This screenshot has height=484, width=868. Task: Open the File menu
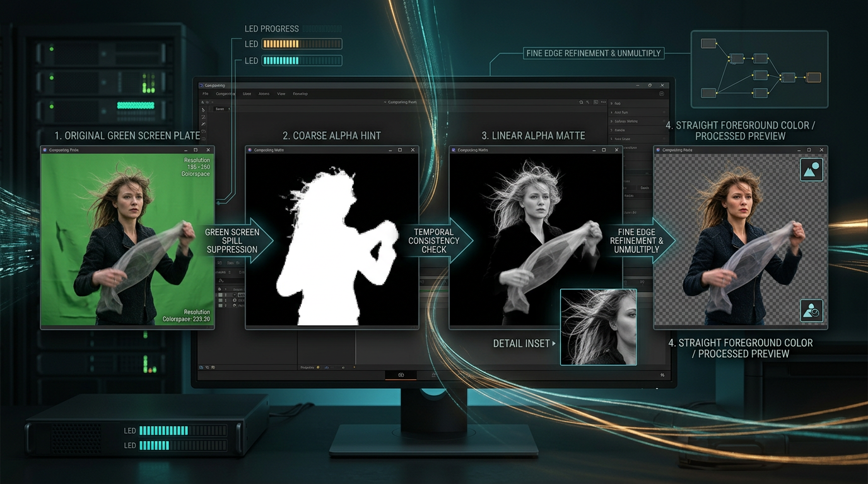[206, 93]
